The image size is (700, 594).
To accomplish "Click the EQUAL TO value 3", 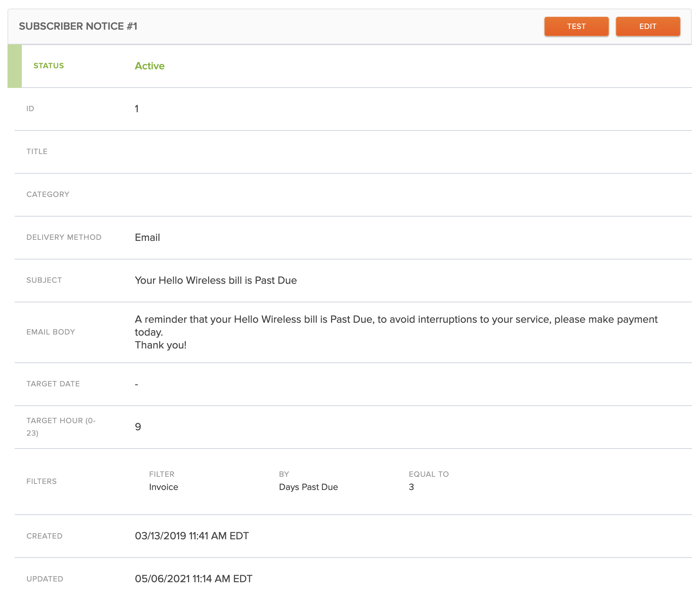I will coord(411,487).
